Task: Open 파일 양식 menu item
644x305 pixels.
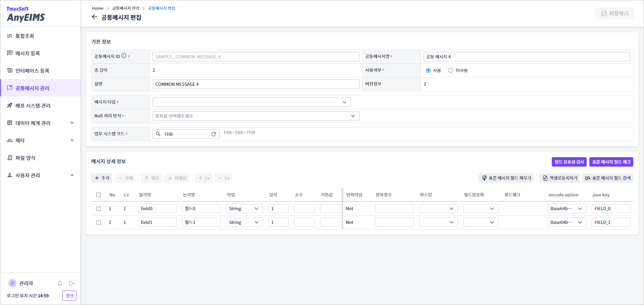Action: pos(40,158)
